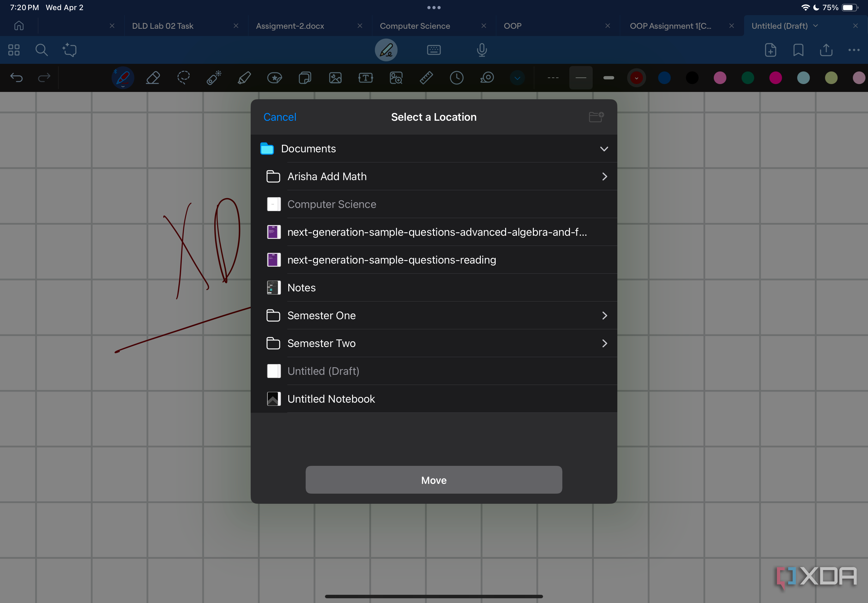The width and height of the screenshot is (868, 603).
Task: Switch to the Assigment-2.docx tab
Action: [x=290, y=26]
